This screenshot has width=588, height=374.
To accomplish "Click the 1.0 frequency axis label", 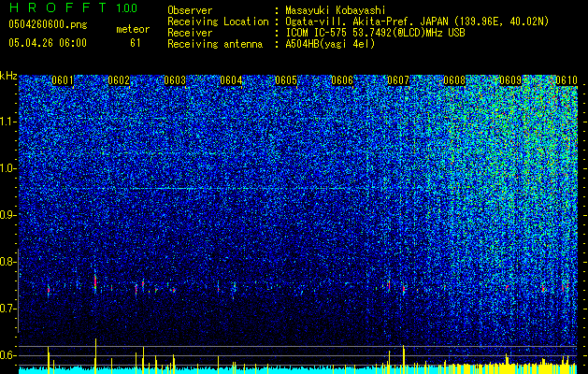I will [7, 168].
